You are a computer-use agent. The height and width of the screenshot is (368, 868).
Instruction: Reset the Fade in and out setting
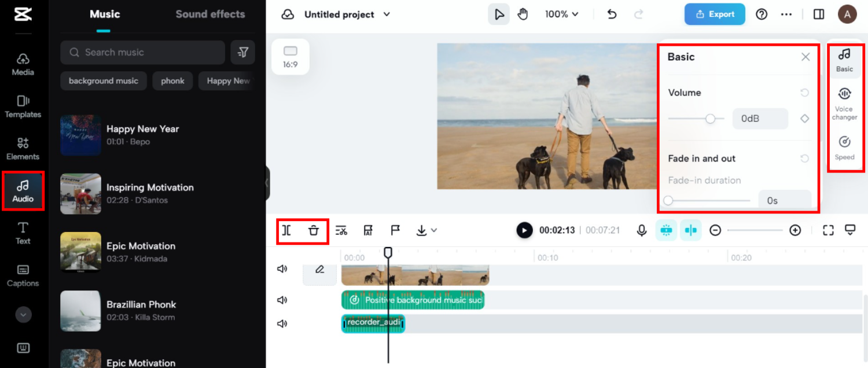804,159
